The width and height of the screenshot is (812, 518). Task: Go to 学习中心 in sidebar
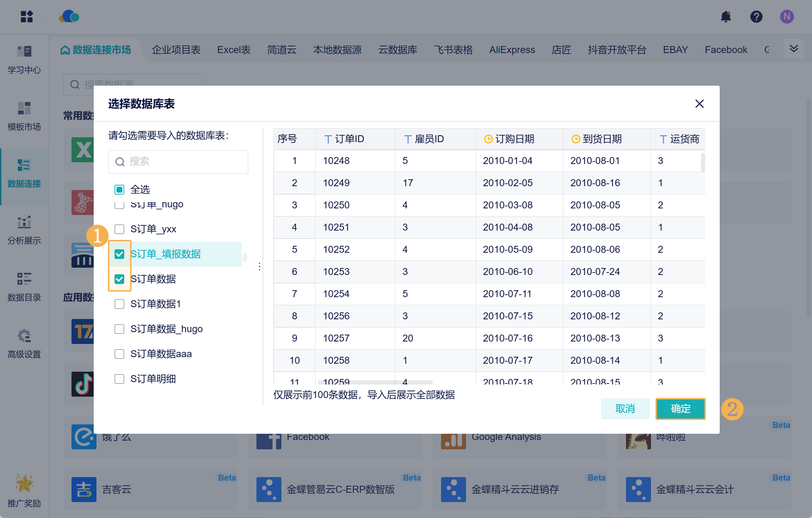24,59
